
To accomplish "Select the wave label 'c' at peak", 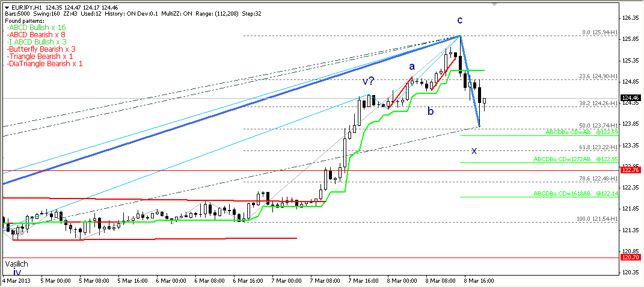I will tap(460, 20).
